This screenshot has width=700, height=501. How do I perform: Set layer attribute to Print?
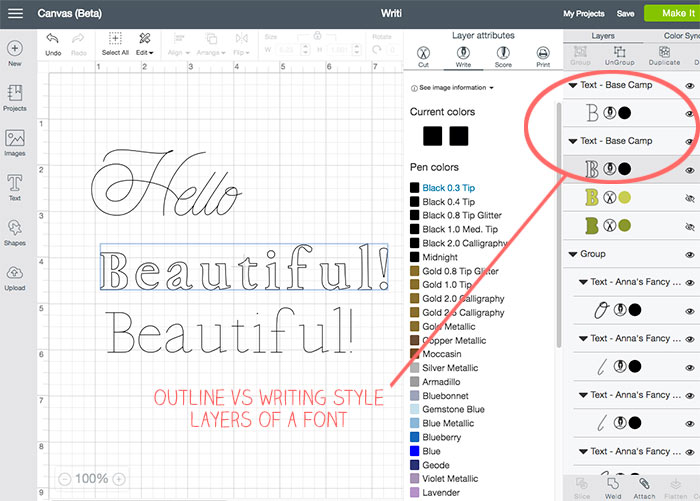pos(543,56)
